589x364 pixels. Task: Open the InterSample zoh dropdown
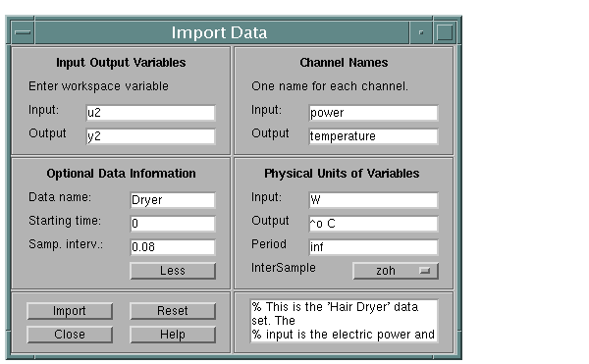(396, 271)
